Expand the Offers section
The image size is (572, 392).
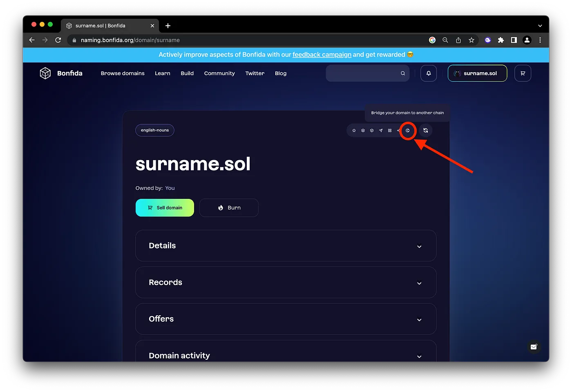286,319
